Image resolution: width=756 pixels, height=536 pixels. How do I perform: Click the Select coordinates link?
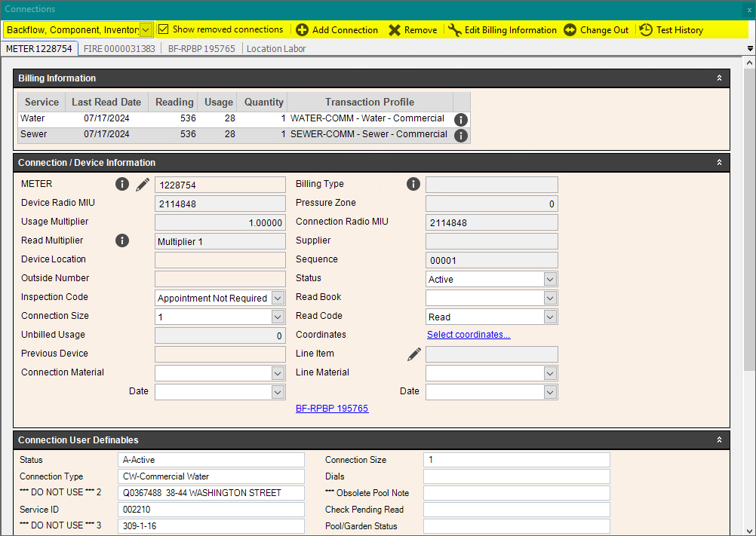(469, 335)
